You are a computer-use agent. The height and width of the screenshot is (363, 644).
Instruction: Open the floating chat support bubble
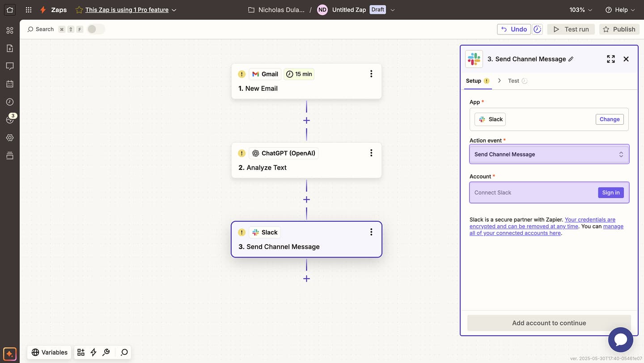pos(621,340)
